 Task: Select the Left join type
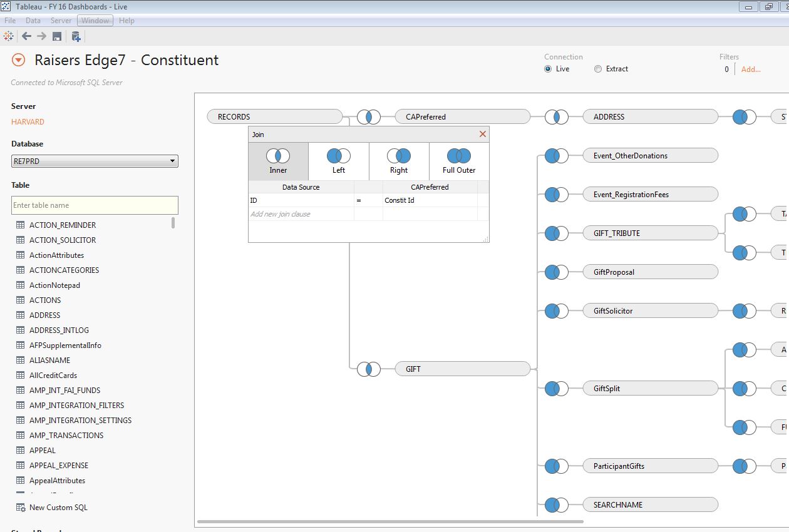(x=339, y=161)
